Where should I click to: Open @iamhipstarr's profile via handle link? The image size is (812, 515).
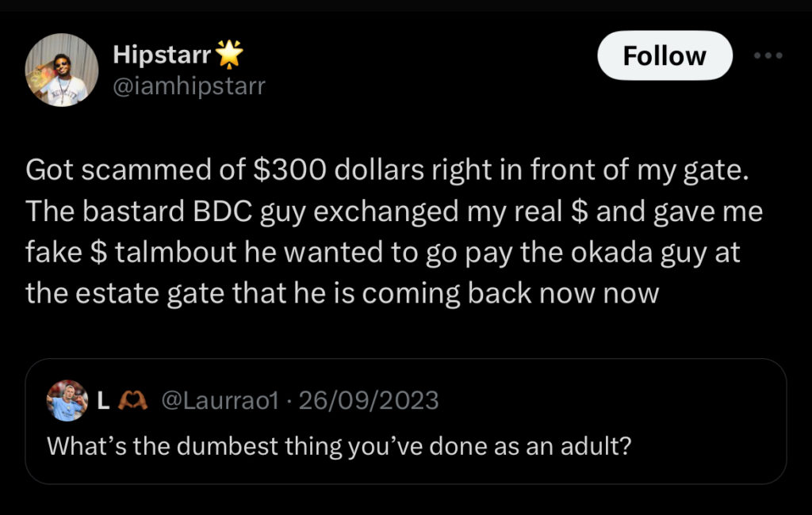click(190, 85)
